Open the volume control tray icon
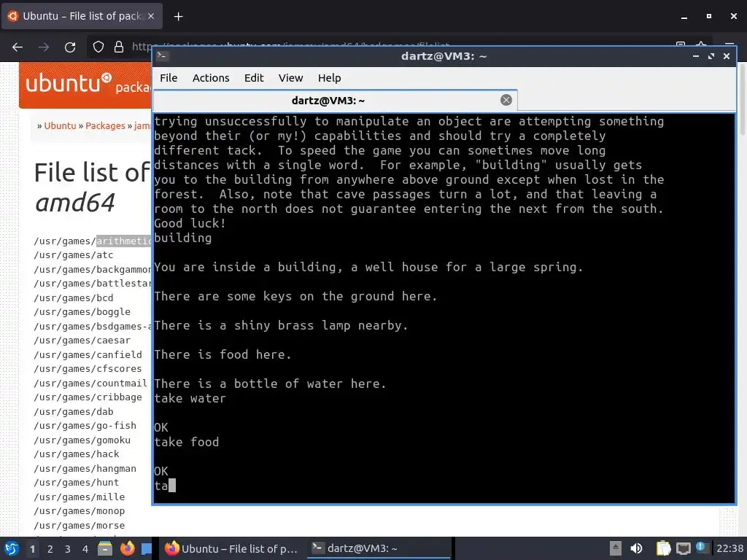747x560 pixels. tap(636, 548)
